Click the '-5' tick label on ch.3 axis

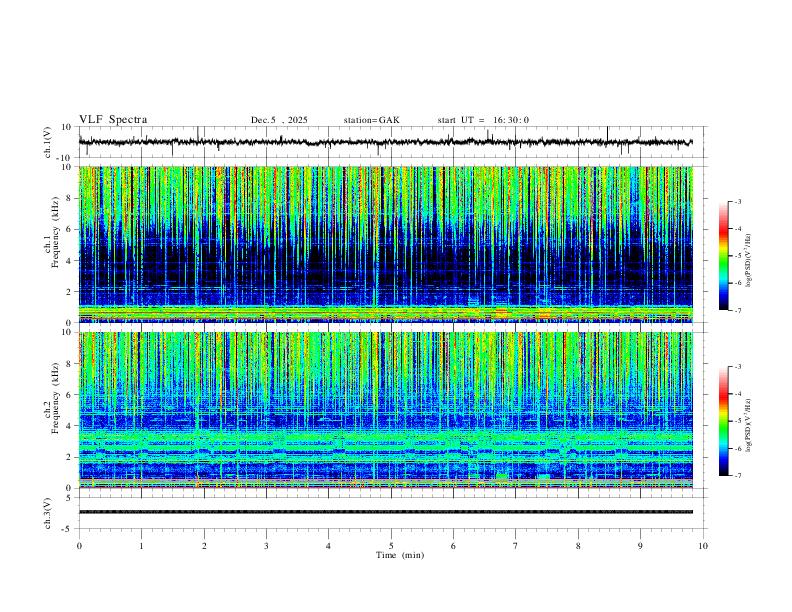(x=67, y=529)
